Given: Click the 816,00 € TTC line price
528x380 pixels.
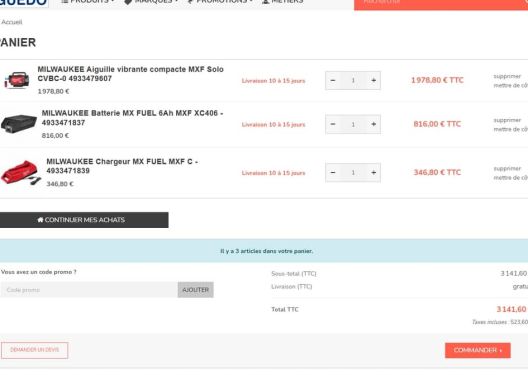Looking at the screenshot, I should point(437,124).
